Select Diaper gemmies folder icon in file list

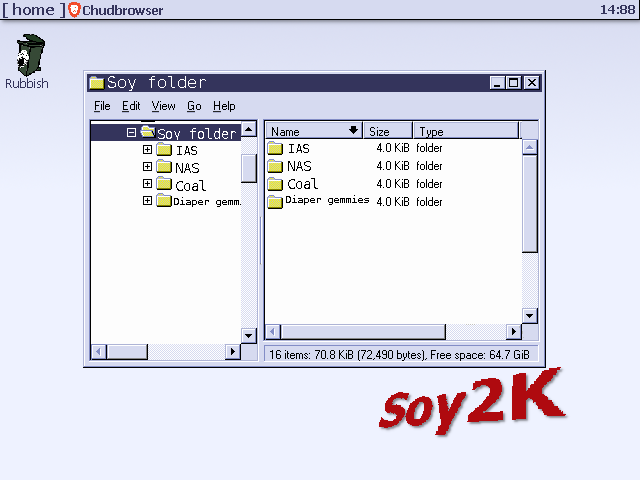(x=275, y=202)
